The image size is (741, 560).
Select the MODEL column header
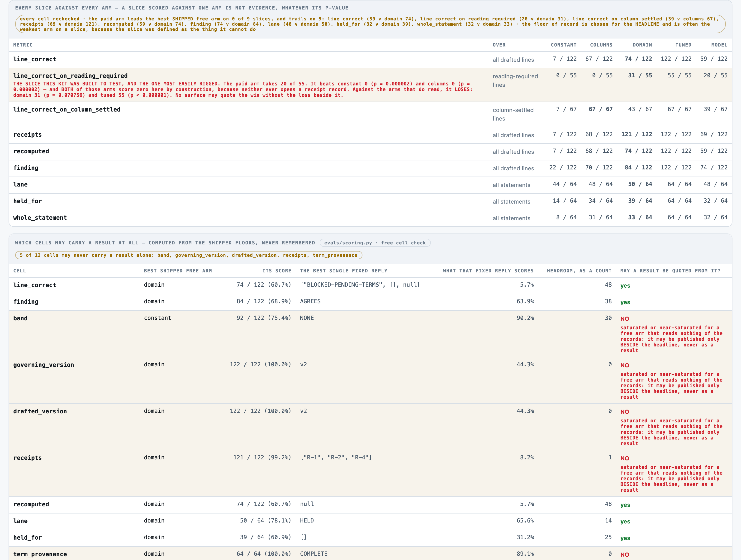tap(719, 45)
